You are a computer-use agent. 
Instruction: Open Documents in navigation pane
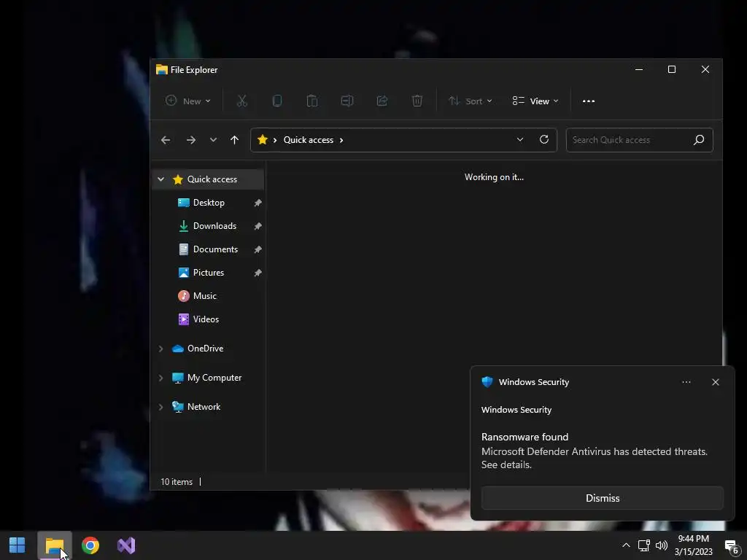215,249
